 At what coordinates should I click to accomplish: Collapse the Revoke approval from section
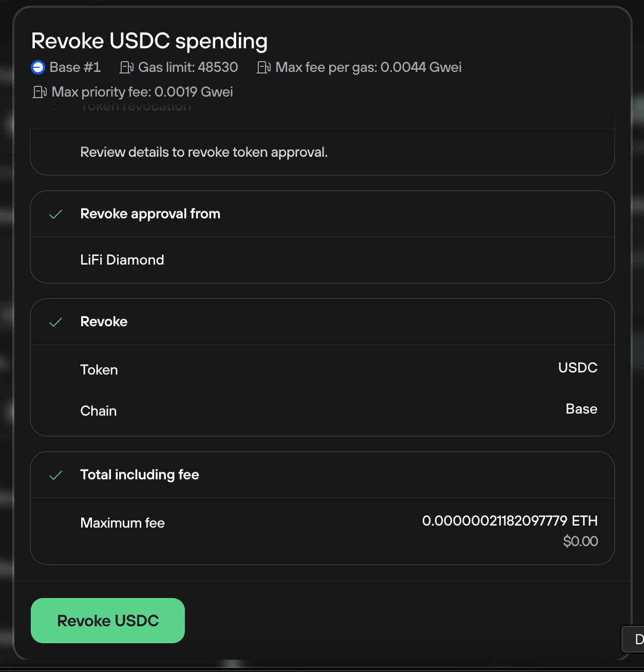pos(150,214)
